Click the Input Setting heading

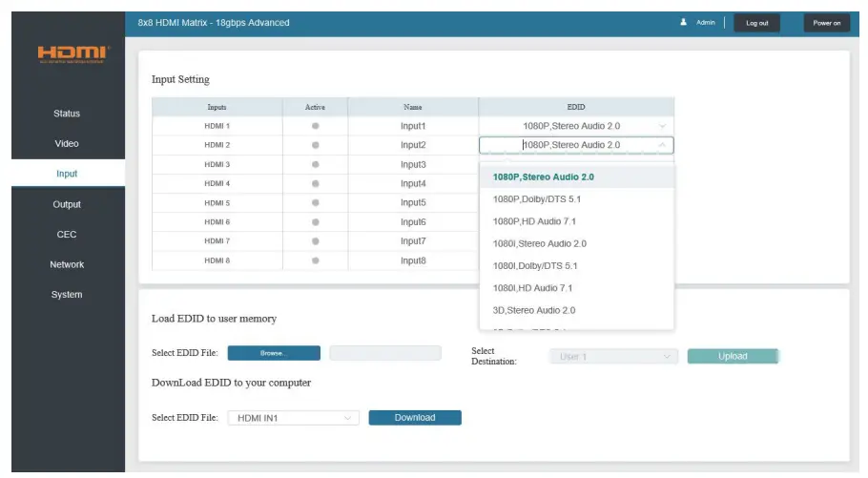click(180, 80)
